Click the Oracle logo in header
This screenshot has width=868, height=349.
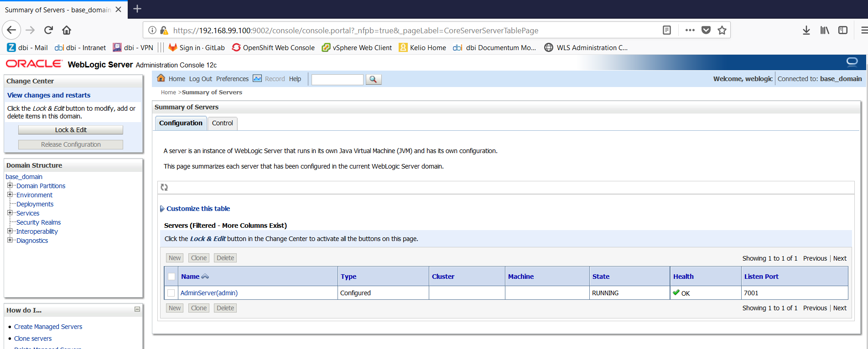(33, 64)
